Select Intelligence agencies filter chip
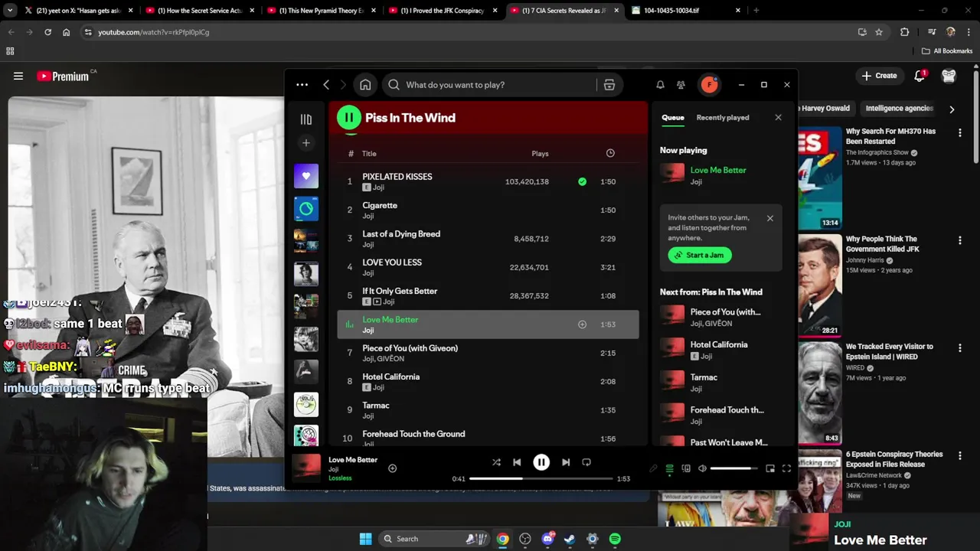This screenshot has height=551, width=980. point(899,109)
